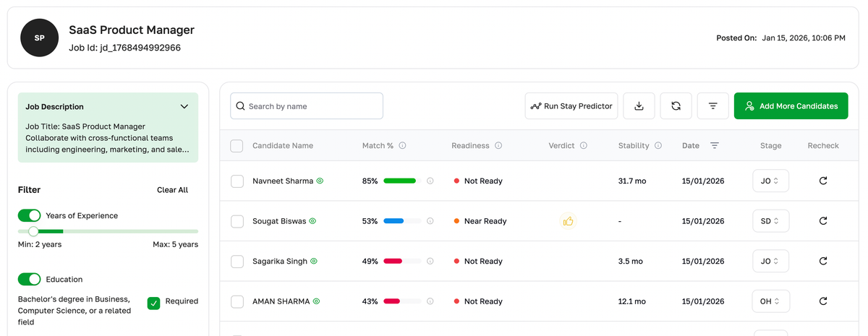Recheck Sougat Biswas row
The image size is (868, 336).
(x=823, y=221)
